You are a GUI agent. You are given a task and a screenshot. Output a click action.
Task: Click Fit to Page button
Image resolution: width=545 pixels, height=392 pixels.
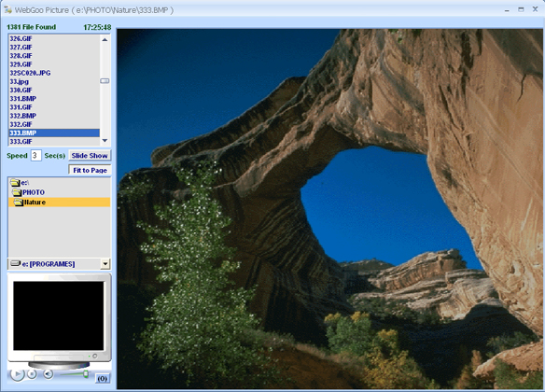(90, 170)
